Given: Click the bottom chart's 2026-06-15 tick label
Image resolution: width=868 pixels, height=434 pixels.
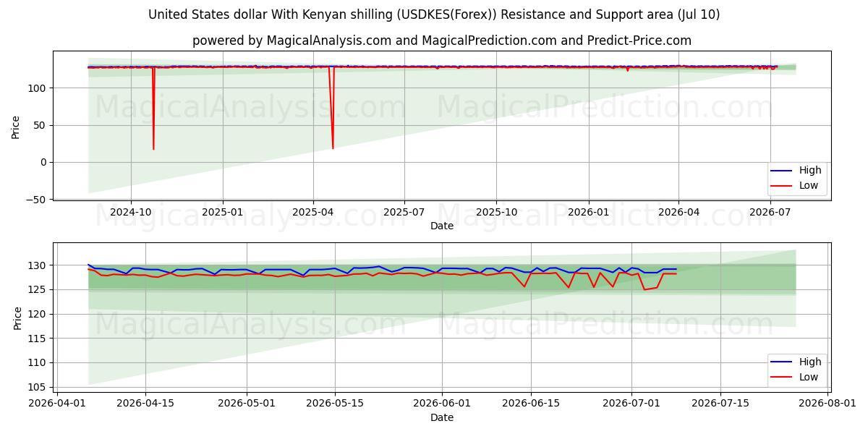Looking at the screenshot, I should coord(531,404).
